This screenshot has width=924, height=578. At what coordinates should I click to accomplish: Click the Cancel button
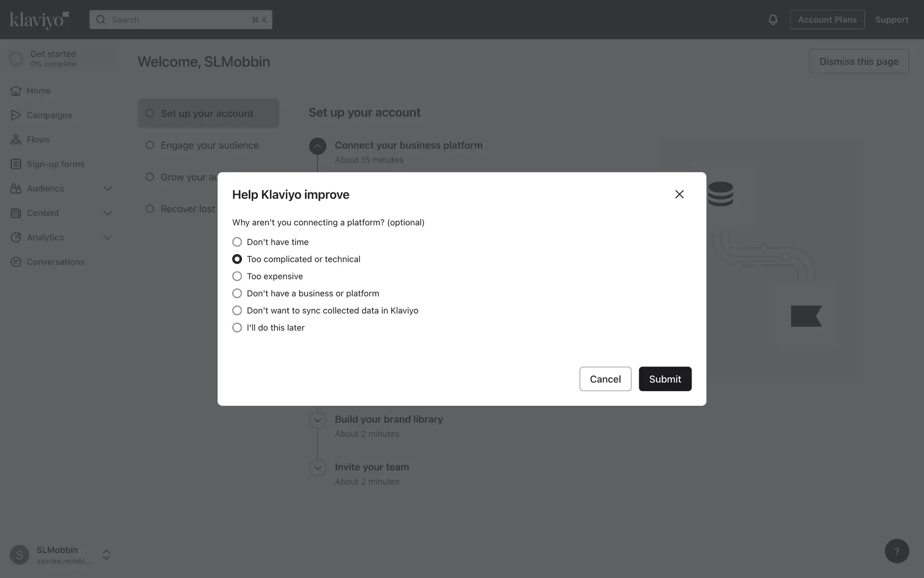(605, 379)
